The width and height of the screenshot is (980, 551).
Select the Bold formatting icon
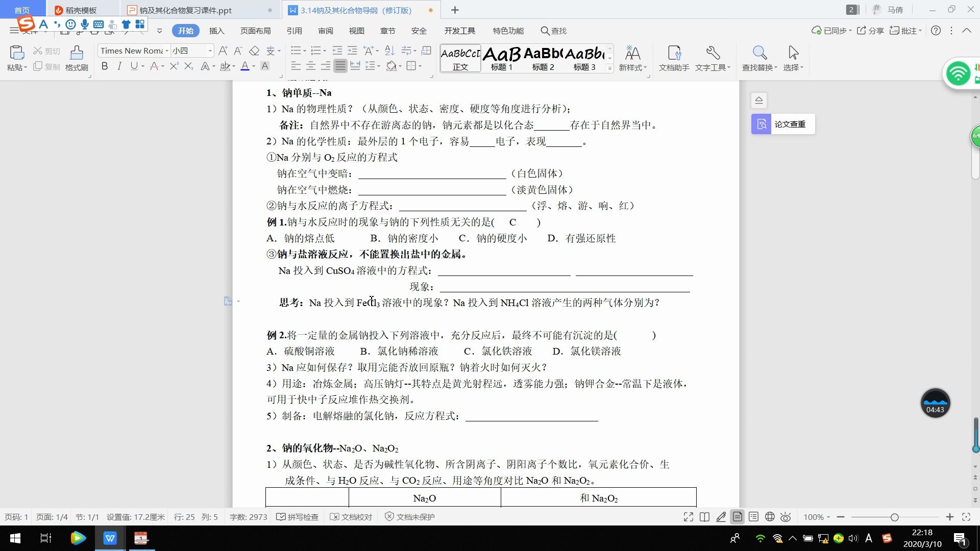click(x=104, y=65)
